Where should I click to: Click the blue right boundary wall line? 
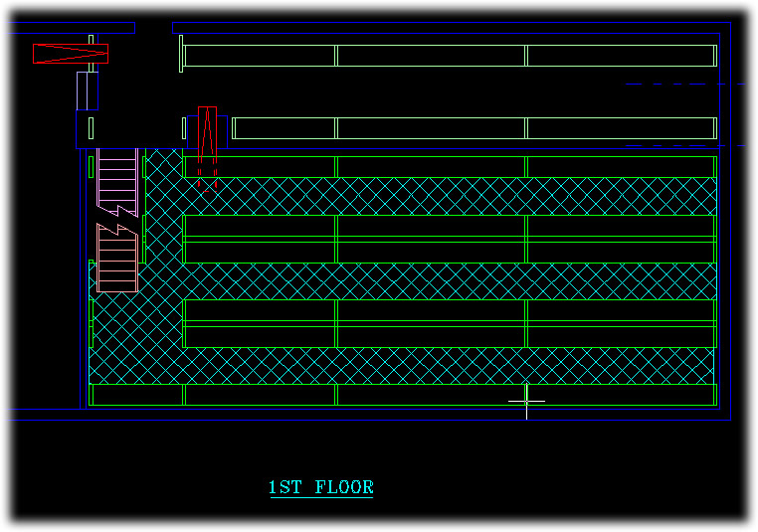731,249
